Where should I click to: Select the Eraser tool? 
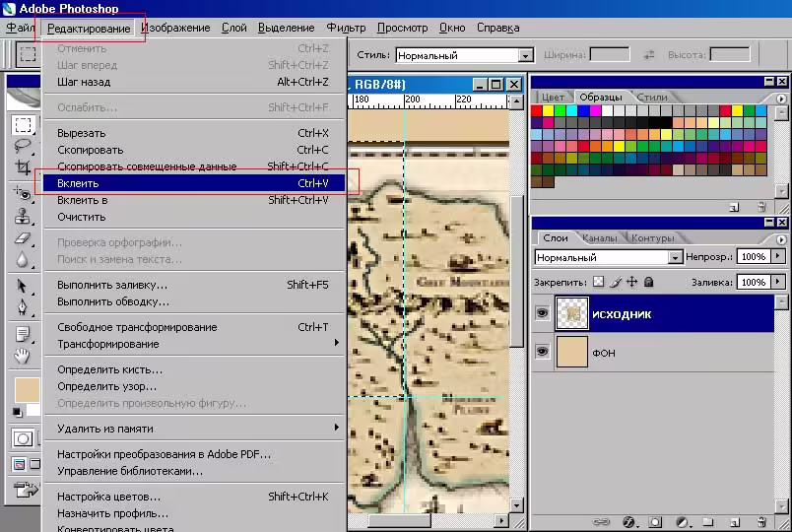click(x=23, y=238)
